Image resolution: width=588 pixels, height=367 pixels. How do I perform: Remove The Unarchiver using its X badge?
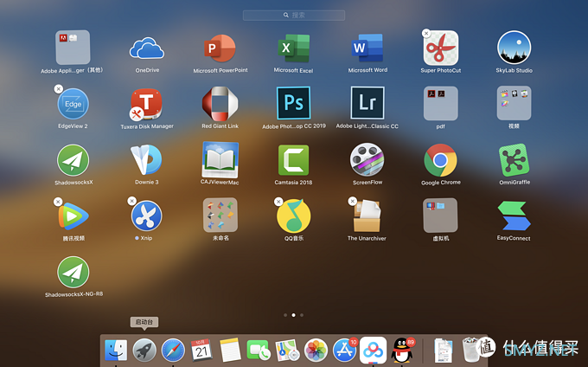pos(352,201)
